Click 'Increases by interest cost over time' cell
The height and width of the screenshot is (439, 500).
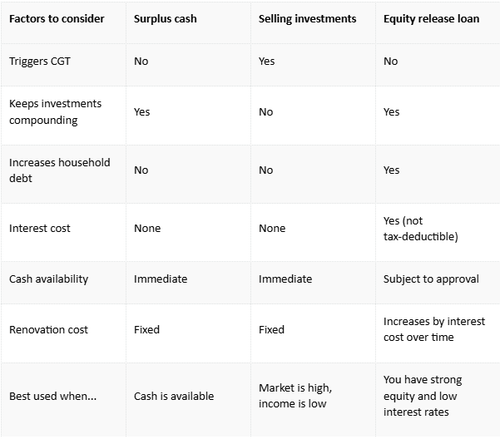pyautogui.click(x=434, y=329)
